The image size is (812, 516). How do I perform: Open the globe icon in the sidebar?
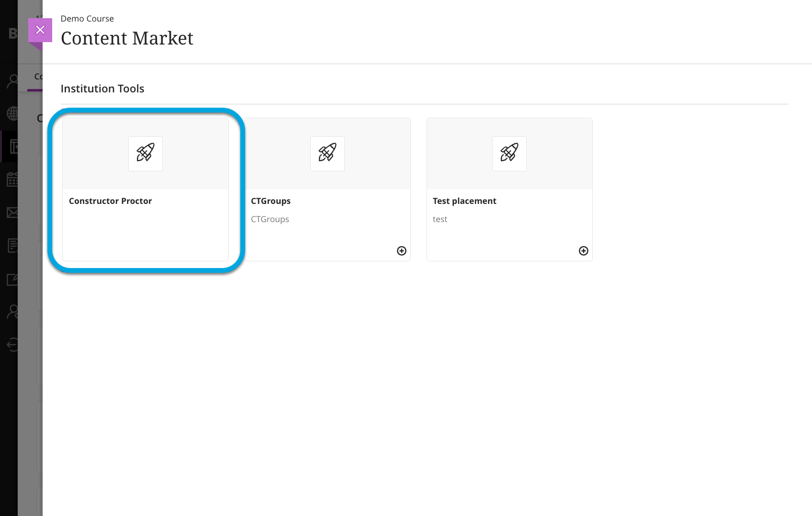tap(12, 113)
